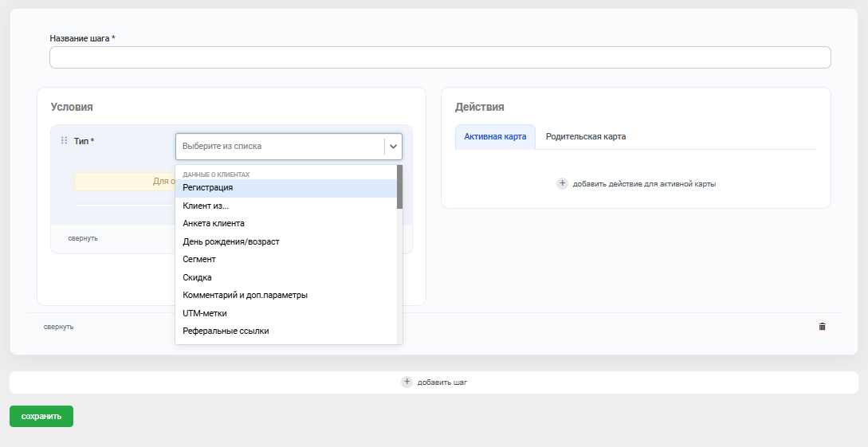Select Регистрация from the dropdown list

tap(207, 188)
